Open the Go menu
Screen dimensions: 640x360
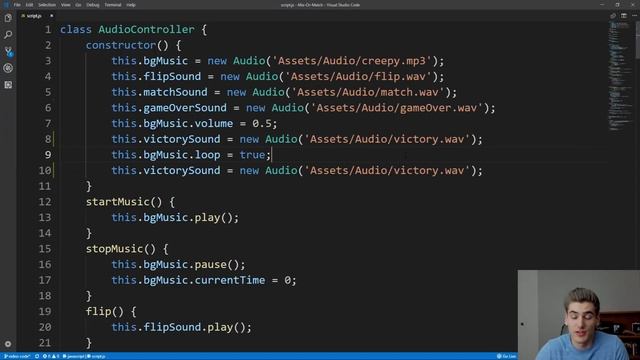78,5
